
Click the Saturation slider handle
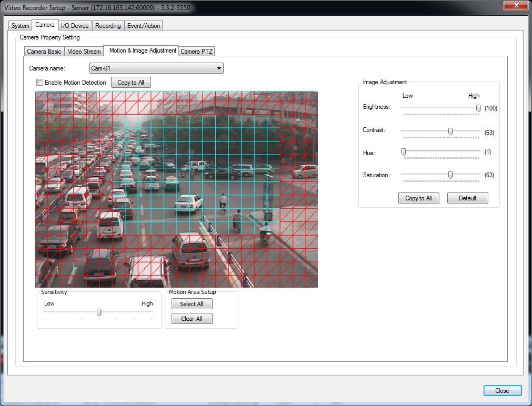point(450,175)
